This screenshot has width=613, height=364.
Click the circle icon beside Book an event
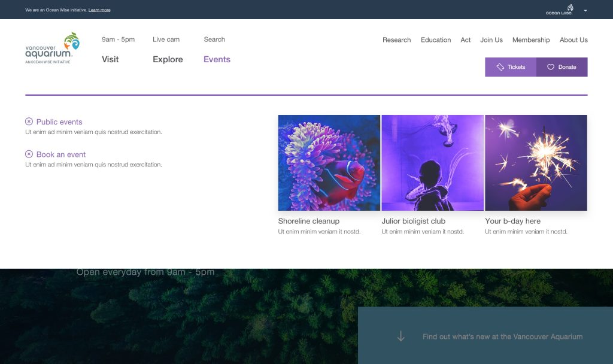29,154
